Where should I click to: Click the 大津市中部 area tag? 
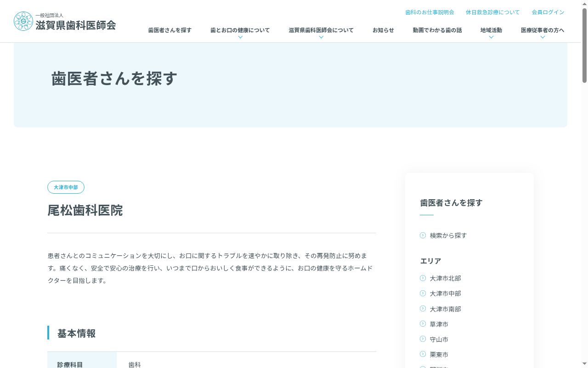point(66,187)
